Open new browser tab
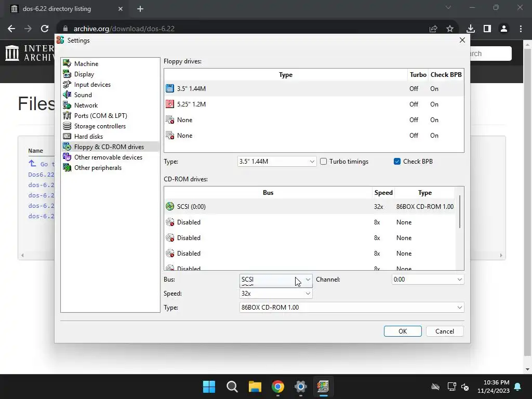The width and height of the screenshot is (532, 399). coord(140,9)
